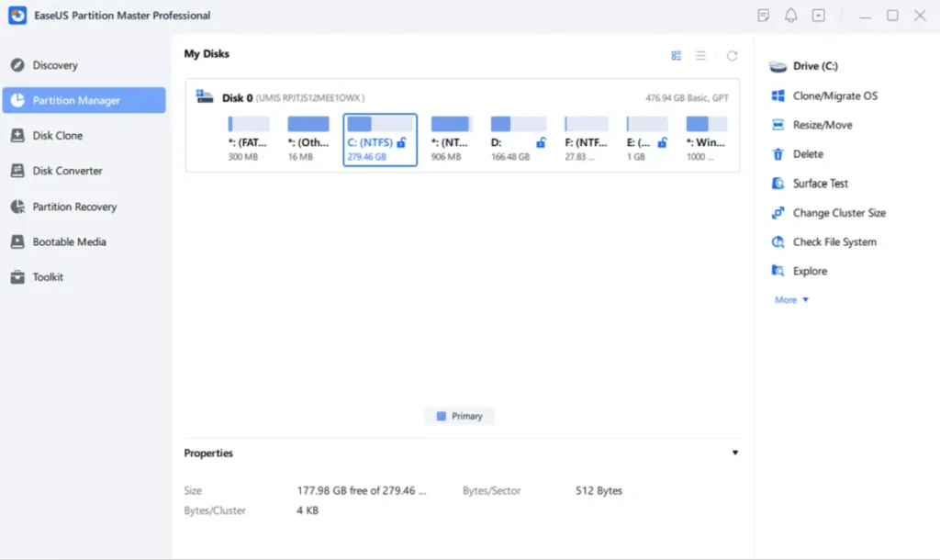
Task: Select the Disk Clone tool
Action: pyautogui.click(x=57, y=135)
